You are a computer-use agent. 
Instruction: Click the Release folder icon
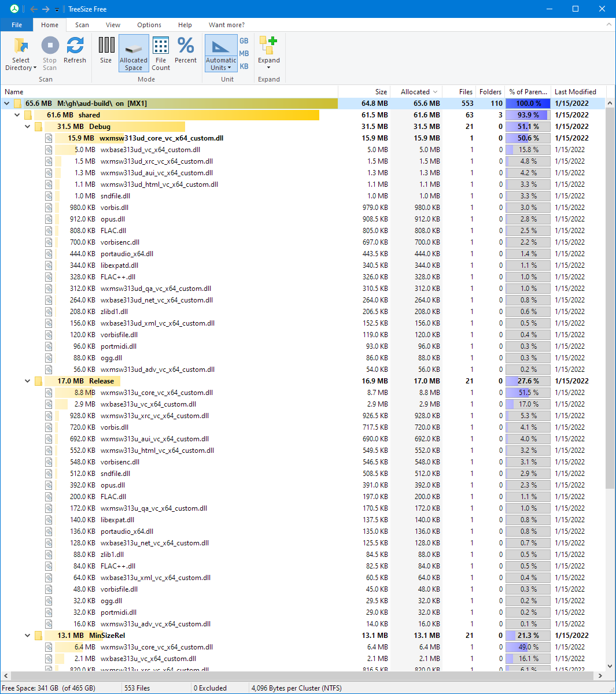click(38, 381)
